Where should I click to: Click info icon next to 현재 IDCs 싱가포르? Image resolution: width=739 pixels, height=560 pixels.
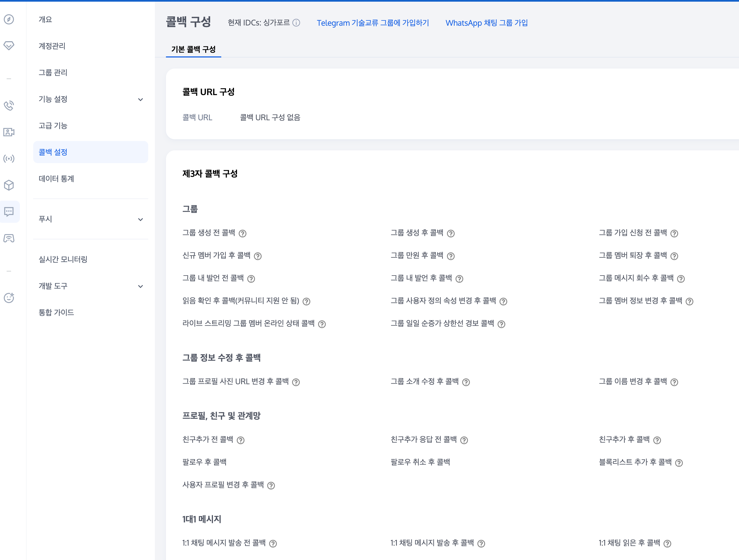[x=296, y=23]
